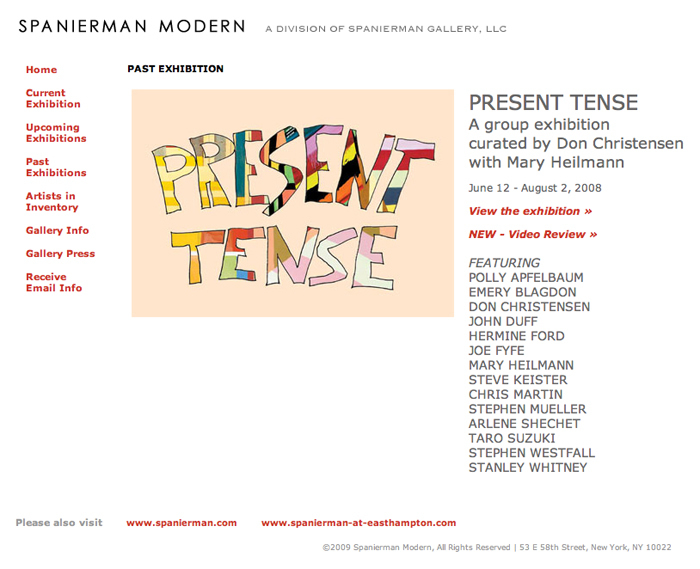The width and height of the screenshot is (700, 569).
Task: Click Receive Email Info link
Action: (54, 282)
